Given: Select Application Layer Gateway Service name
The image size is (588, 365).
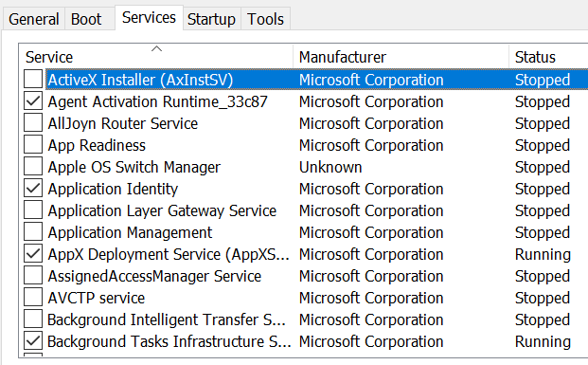Looking at the screenshot, I should coord(162,210).
